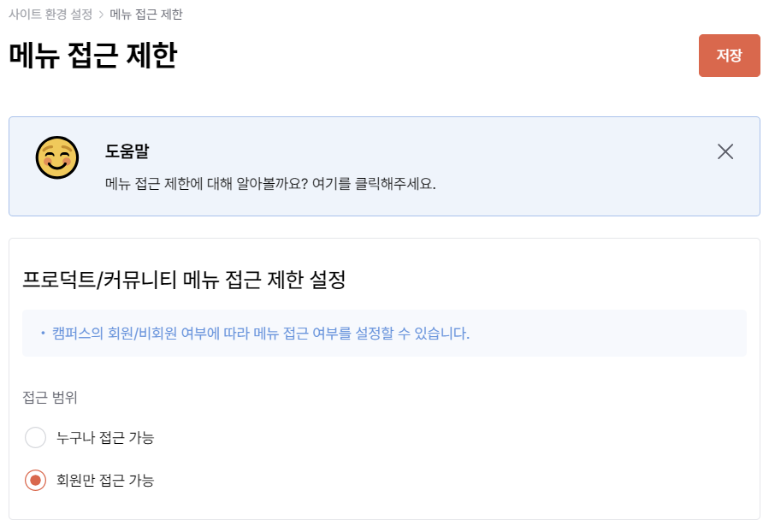Click the 메뉴 접근 제한 page title
The width and height of the screenshot is (769, 532).
point(93,56)
